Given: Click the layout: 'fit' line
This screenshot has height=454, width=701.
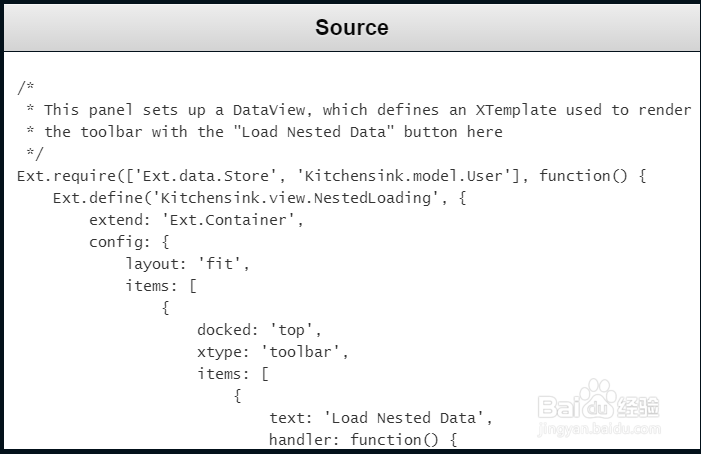Looking at the screenshot, I should tap(187, 264).
